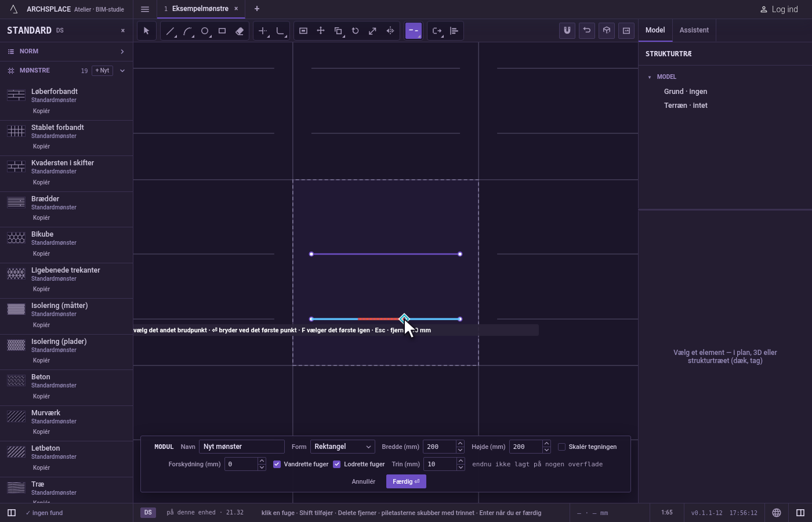Image resolution: width=812 pixels, height=522 pixels.
Task: Click the Navn input field
Action: (x=242, y=447)
